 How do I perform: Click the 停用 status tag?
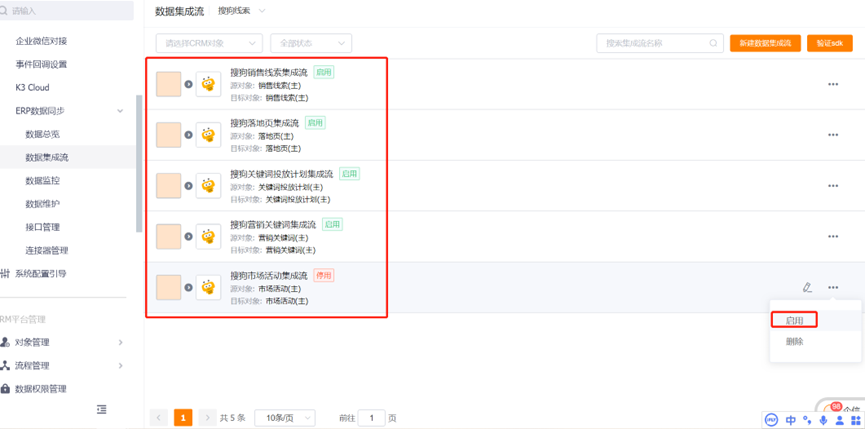(x=324, y=275)
